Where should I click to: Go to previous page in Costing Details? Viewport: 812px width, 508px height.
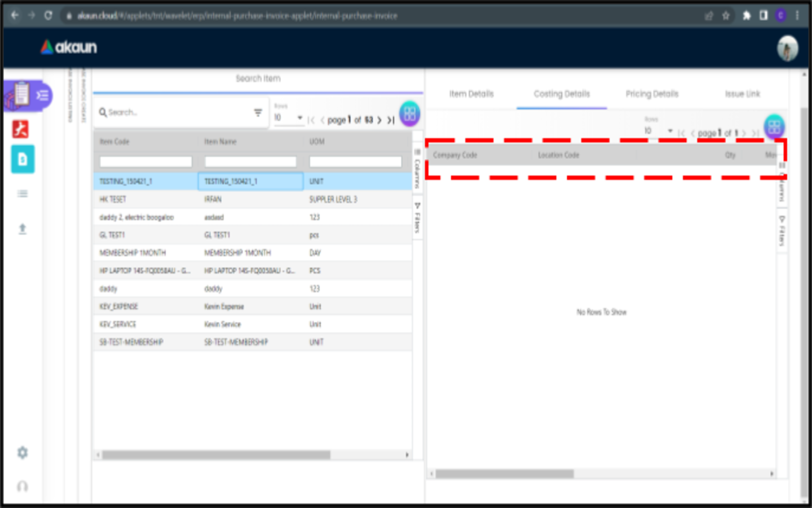[x=692, y=133]
